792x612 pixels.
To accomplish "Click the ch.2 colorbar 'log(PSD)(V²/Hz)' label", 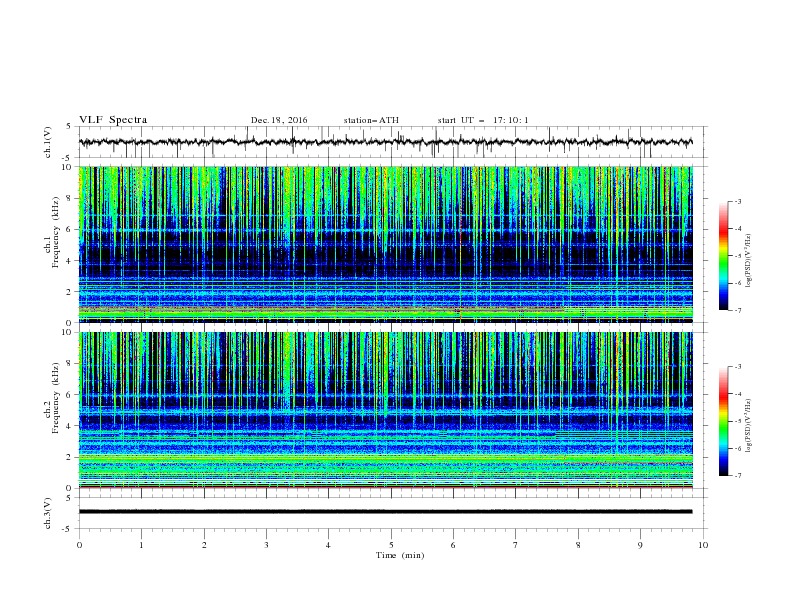I will pyautogui.click(x=749, y=425).
